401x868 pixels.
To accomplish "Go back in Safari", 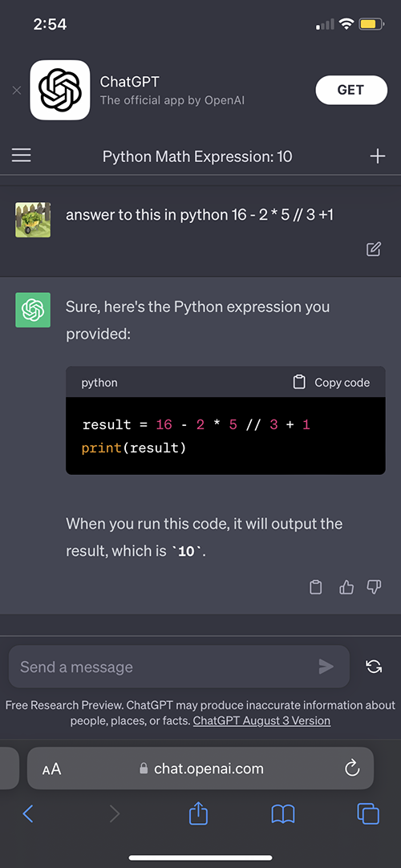I will coord(27,813).
